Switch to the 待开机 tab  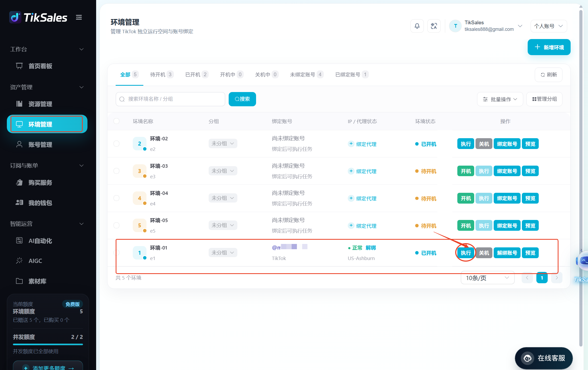point(161,75)
